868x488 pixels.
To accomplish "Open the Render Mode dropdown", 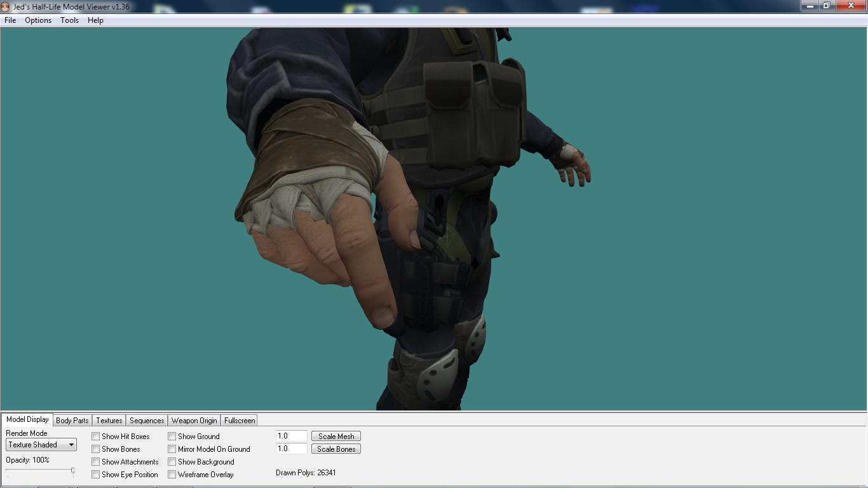I will click(x=71, y=445).
